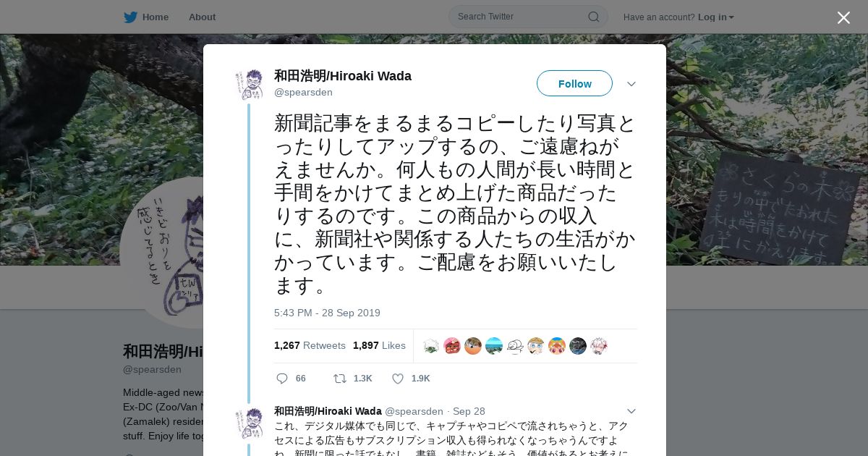Click first liker avatar in likes row
868x456 pixels.
pyautogui.click(x=431, y=346)
